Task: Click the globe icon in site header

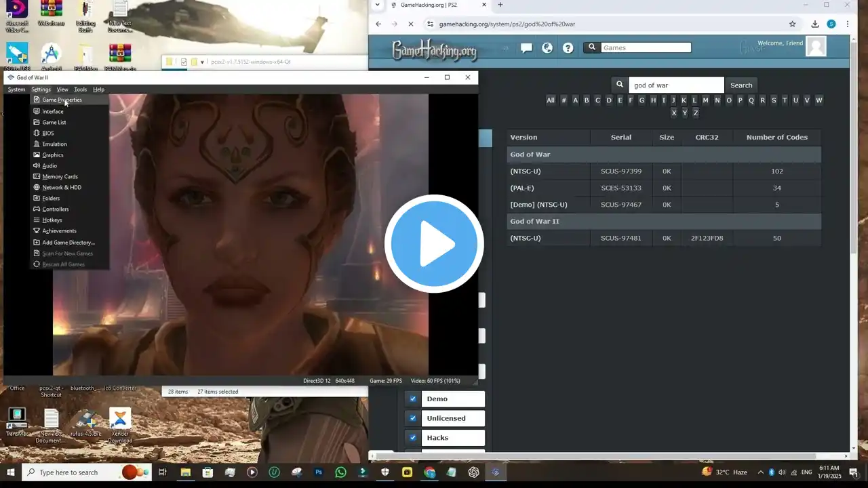Action: [x=547, y=47]
